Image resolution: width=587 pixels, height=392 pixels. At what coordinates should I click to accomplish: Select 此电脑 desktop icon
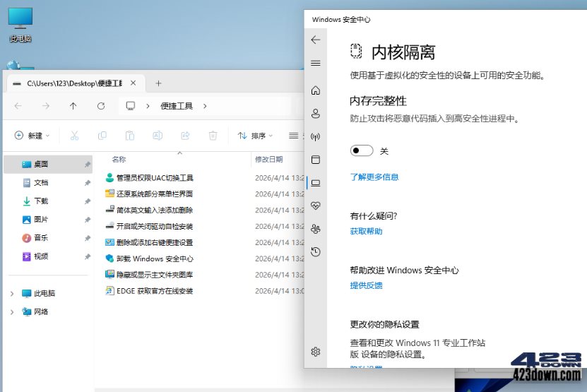[20, 25]
